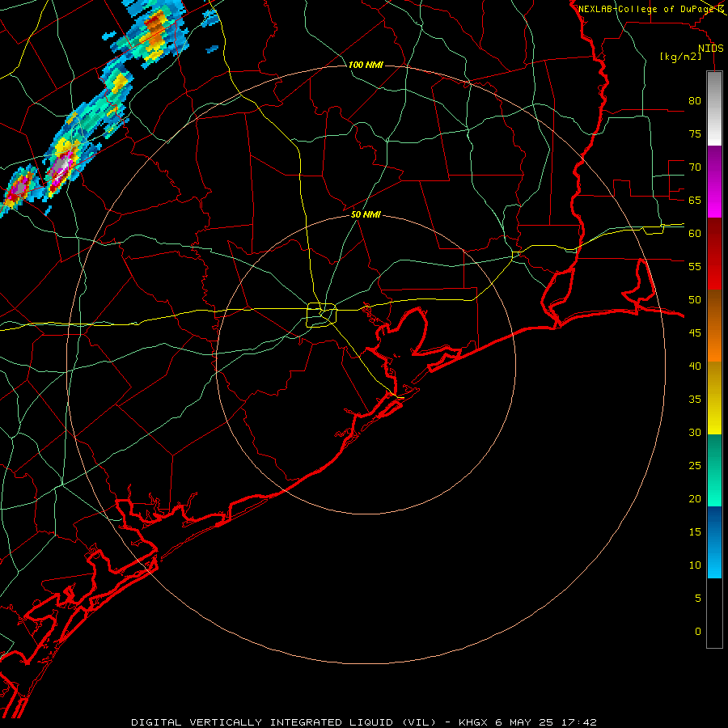Click the Houston beltway loop at radar center

pos(321,315)
